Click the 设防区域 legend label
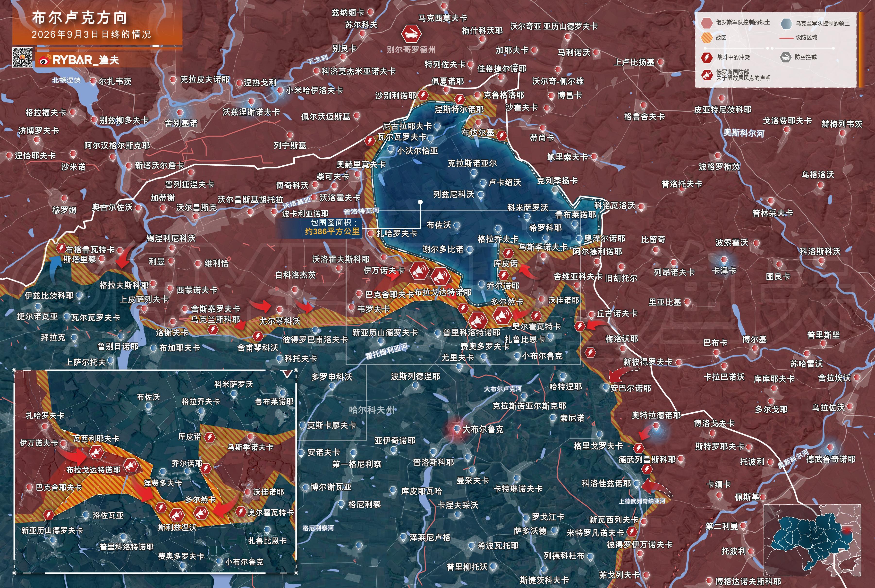The image size is (875, 588). coord(807,37)
